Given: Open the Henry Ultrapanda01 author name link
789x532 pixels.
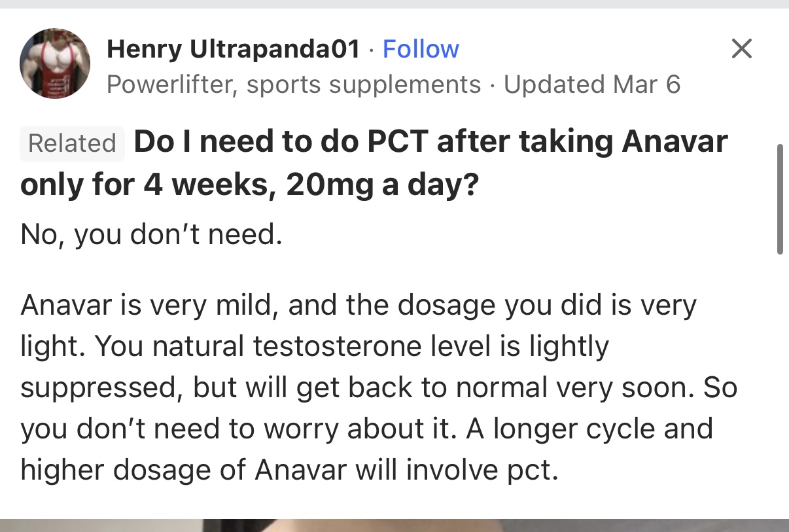Looking at the screenshot, I should [233, 49].
